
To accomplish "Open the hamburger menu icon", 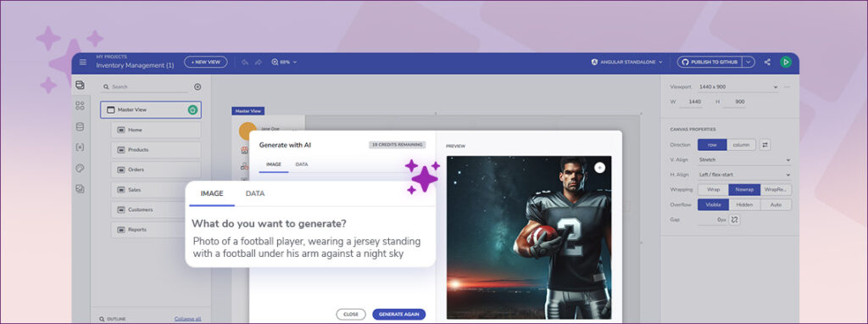I will [x=82, y=63].
